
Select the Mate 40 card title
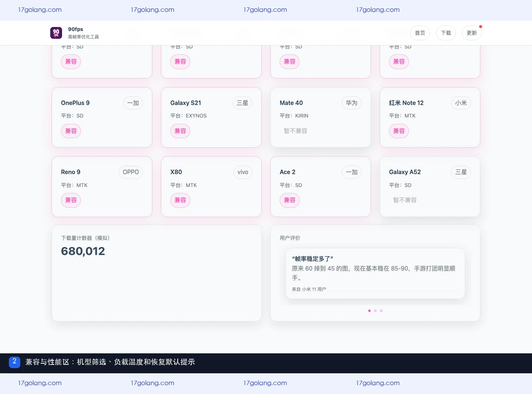pos(291,103)
